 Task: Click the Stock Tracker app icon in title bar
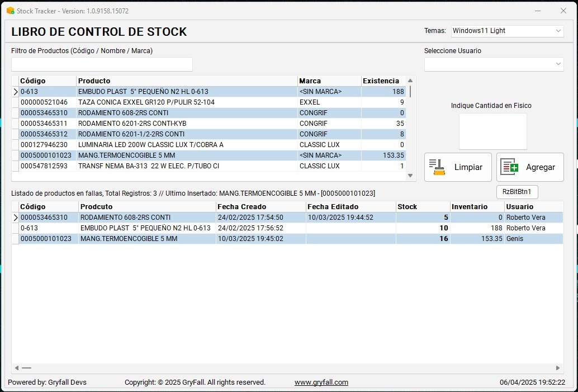[x=10, y=11]
